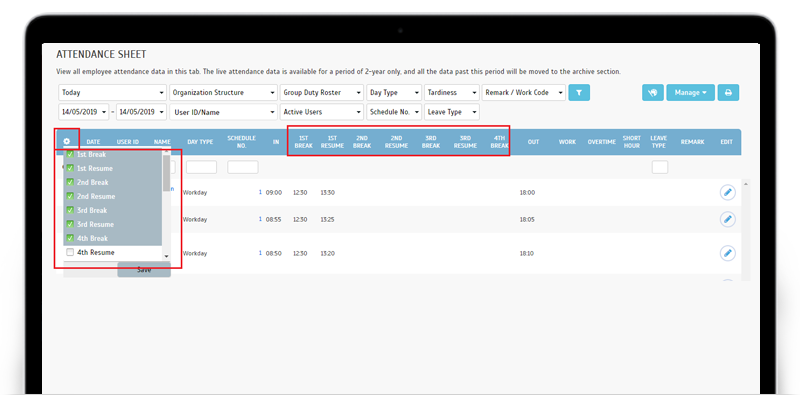
Task: Open the User ID/Name dropdown
Action: [x=223, y=112]
